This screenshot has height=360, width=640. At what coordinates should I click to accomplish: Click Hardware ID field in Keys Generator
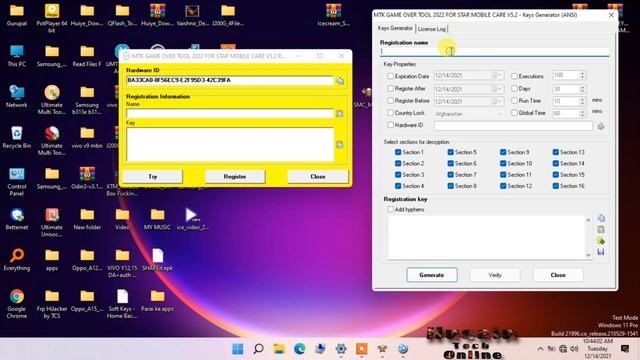(513, 126)
